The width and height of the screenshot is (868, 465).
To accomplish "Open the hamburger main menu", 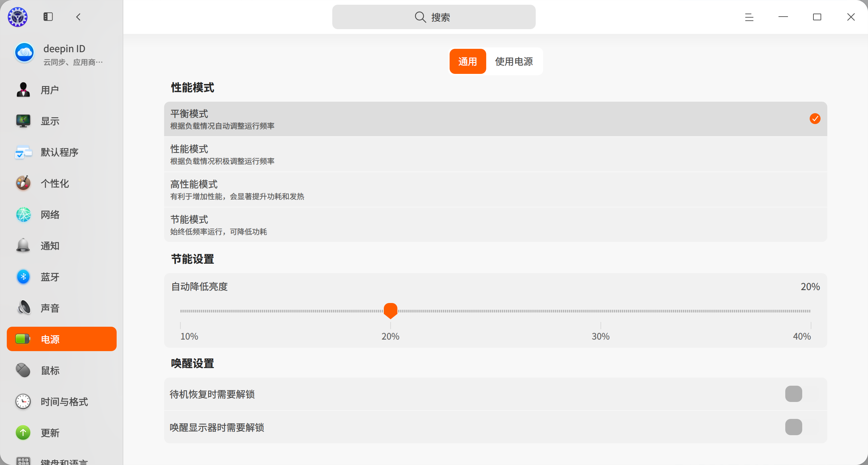I will 749,17.
